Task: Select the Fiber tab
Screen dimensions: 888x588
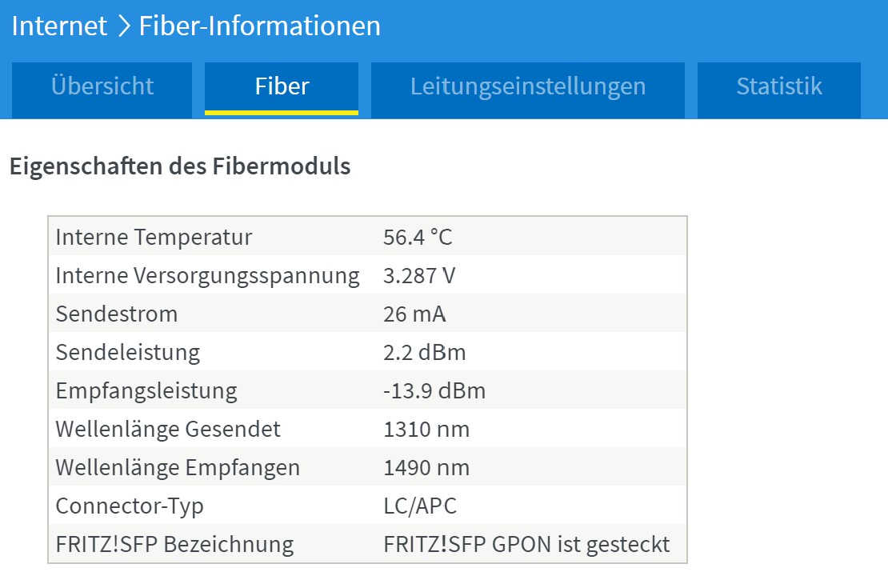Action: pos(282,89)
